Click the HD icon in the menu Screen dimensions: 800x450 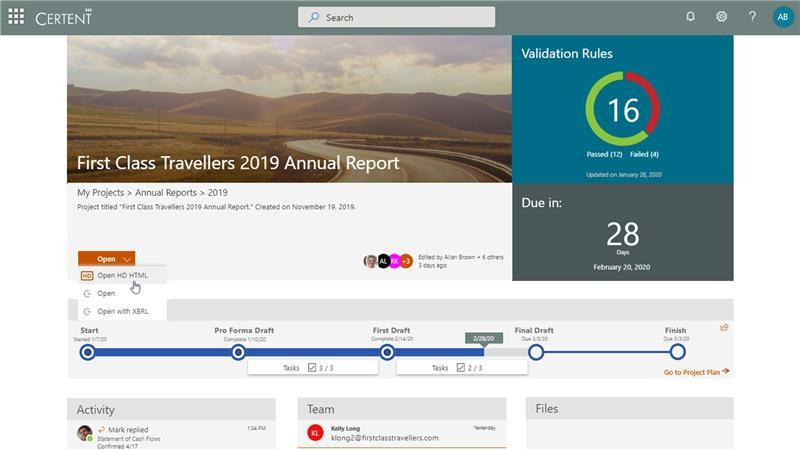click(x=87, y=276)
